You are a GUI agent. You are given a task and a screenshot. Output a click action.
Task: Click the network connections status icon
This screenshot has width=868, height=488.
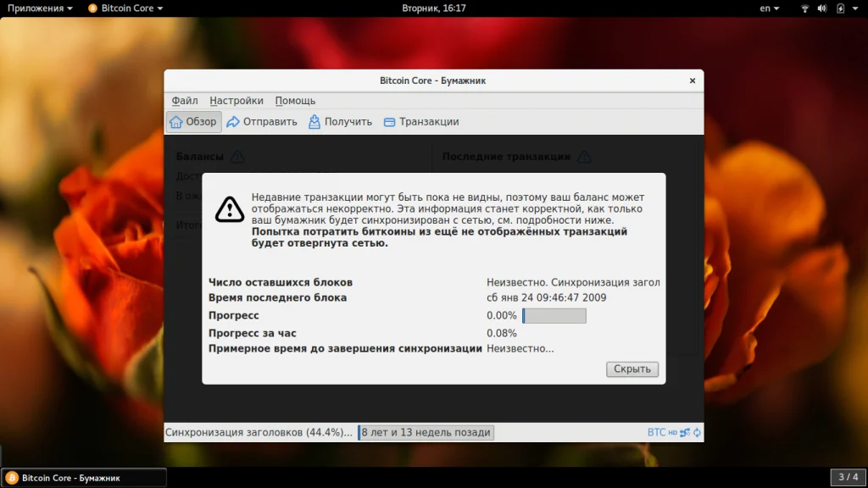tap(685, 433)
